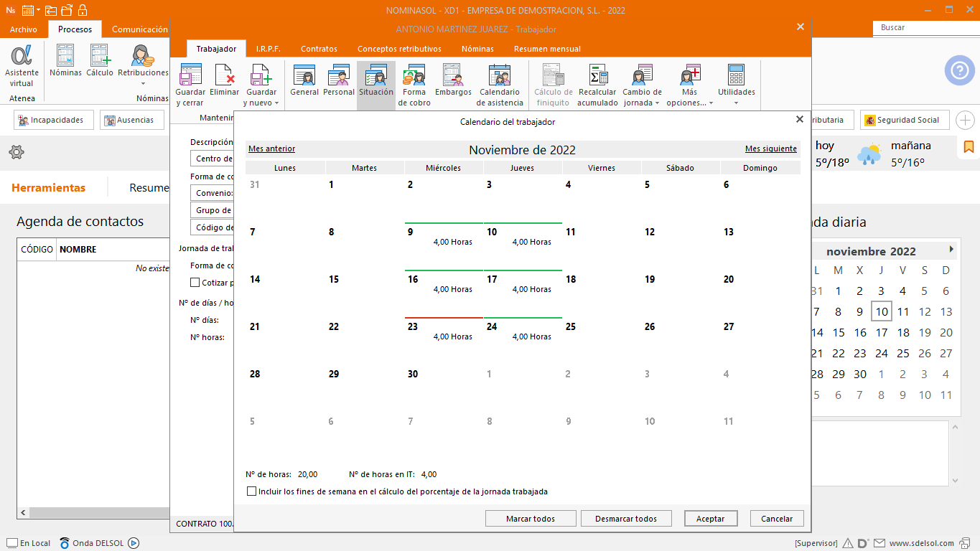The height and width of the screenshot is (551, 980).
Task: Click the Guardar y cerrar icon
Action: (190, 75)
